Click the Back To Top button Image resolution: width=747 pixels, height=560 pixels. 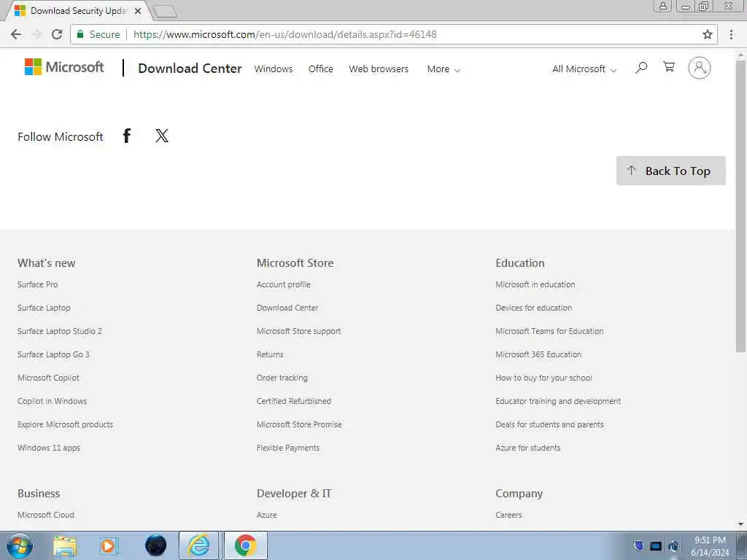pyautogui.click(x=671, y=171)
